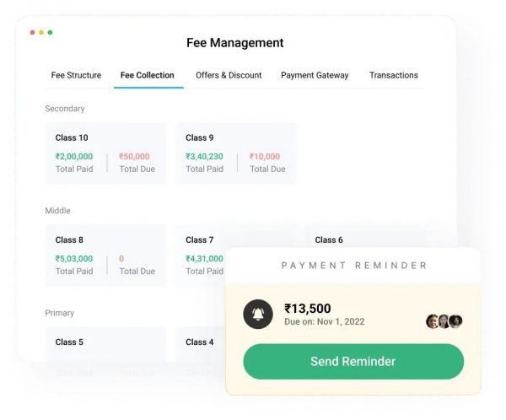Viewport: 506px width, 420px height.
Task: Select the Class 8 fee card
Action: (x=105, y=256)
